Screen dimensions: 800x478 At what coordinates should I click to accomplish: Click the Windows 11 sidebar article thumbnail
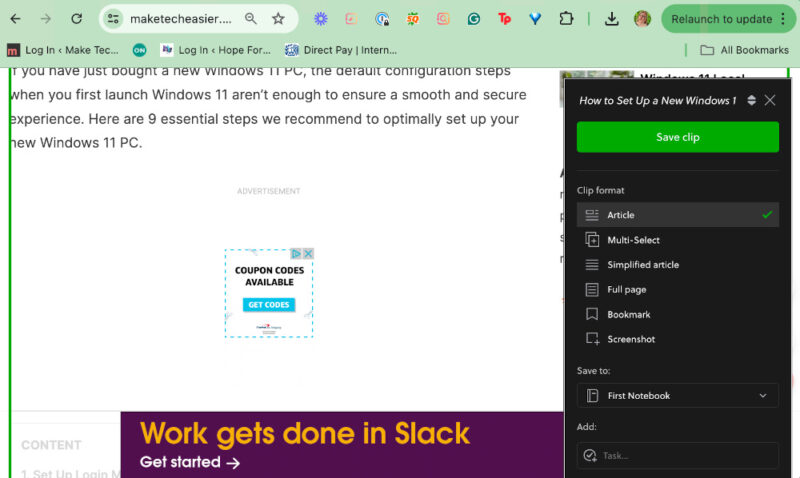[x=596, y=75]
